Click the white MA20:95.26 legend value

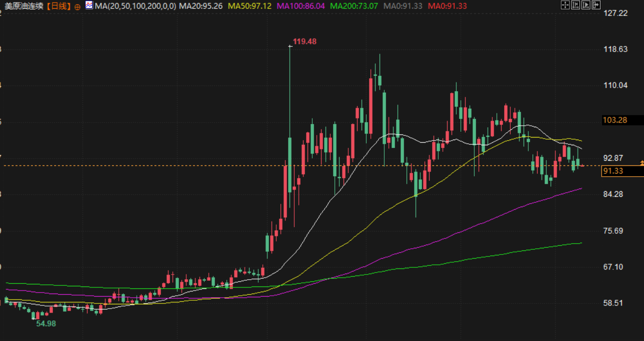tap(201, 6)
